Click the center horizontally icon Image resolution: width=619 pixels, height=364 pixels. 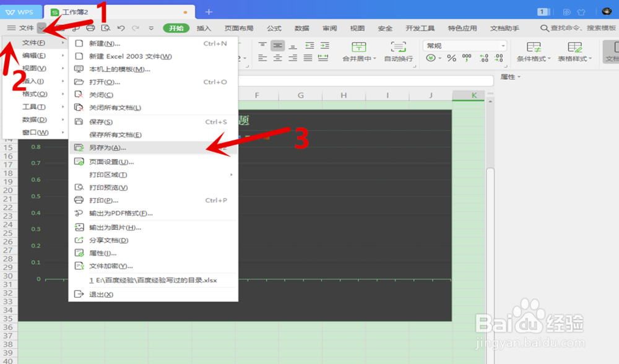pos(277,58)
